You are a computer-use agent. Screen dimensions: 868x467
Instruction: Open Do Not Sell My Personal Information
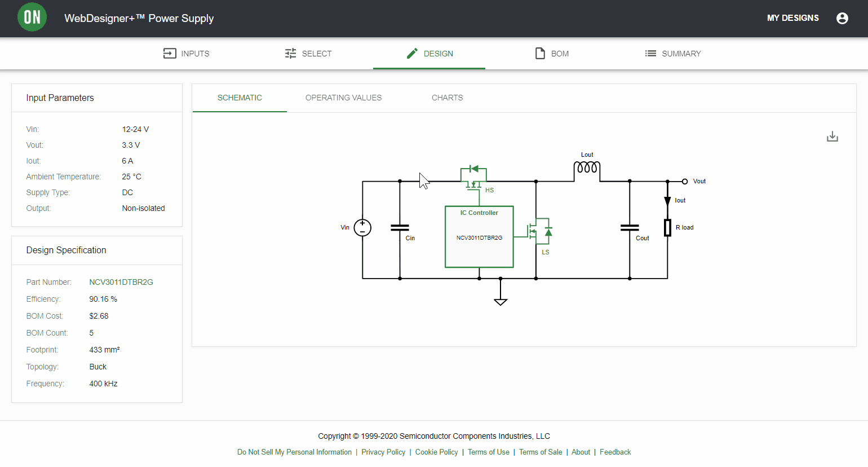(x=294, y=452)
